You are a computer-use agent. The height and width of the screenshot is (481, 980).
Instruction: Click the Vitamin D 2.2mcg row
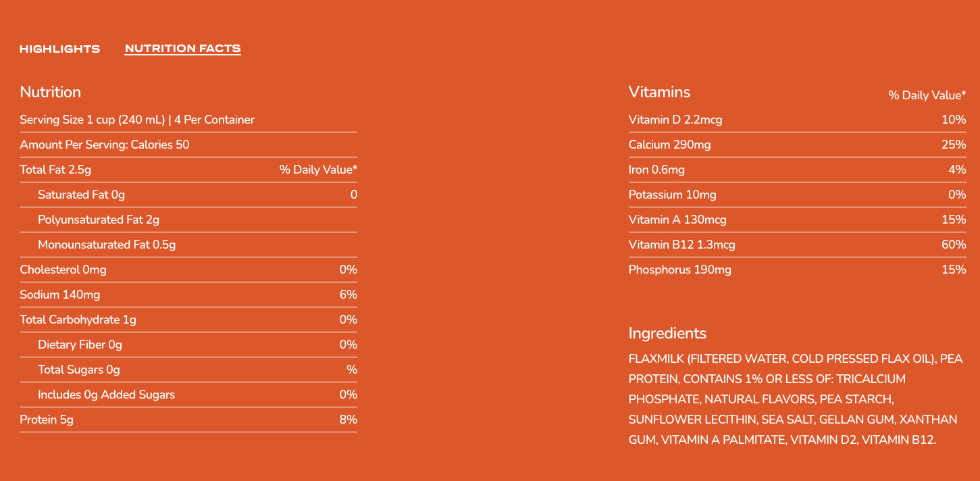click(675, 120)
